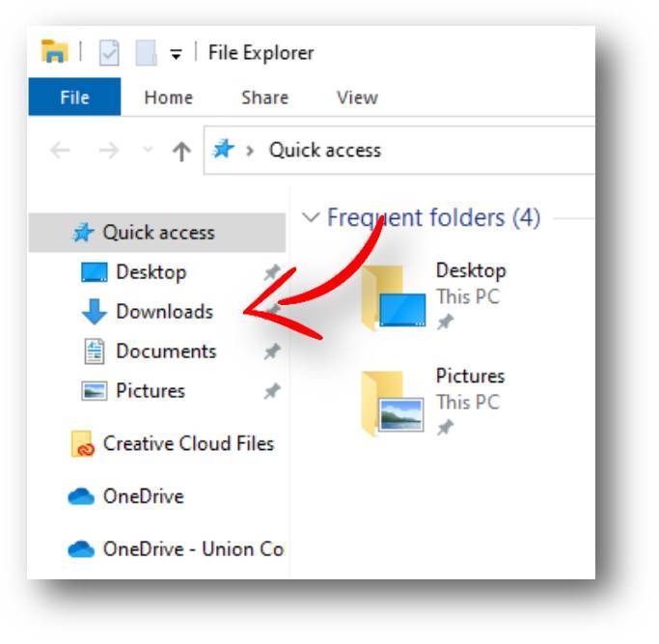Click the File Explorer window icon
This screenshot has width=659, height=644.
[55, 52]
